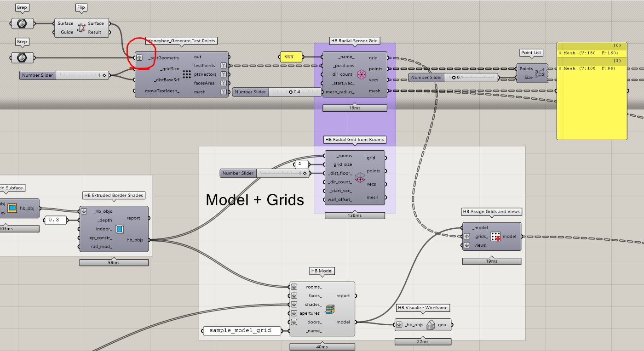Click the Add Subface component icon
Screen dimensions: 644x351
[12, 208]
